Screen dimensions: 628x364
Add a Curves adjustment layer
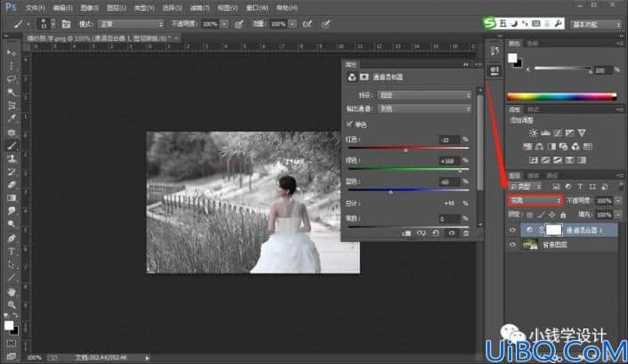click(557, 133)
